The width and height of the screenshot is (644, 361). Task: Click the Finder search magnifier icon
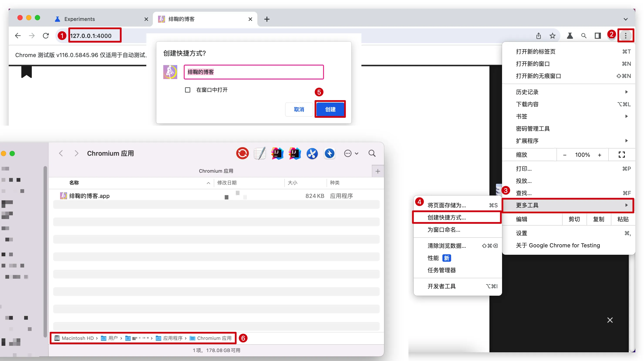pos(372,153)
